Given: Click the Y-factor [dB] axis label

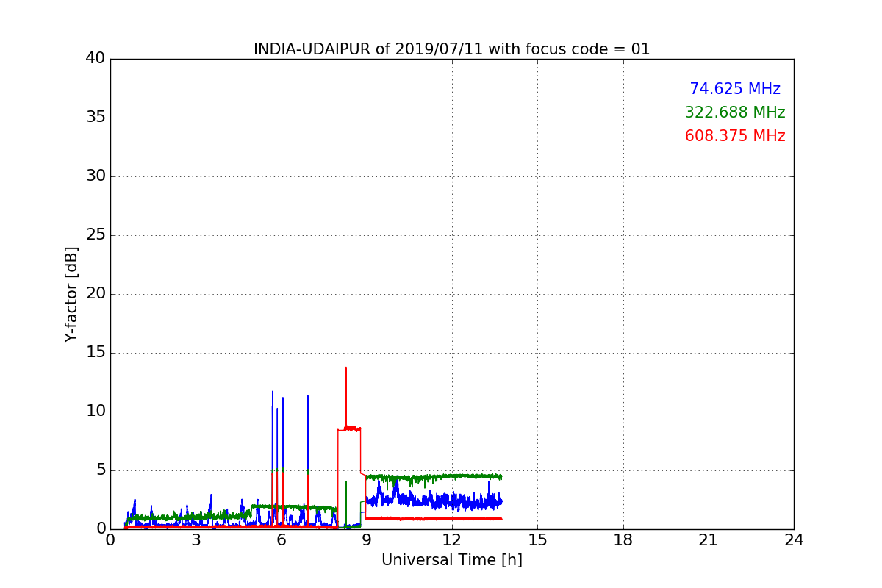Looking at the screenshot, I should [71, 294].
